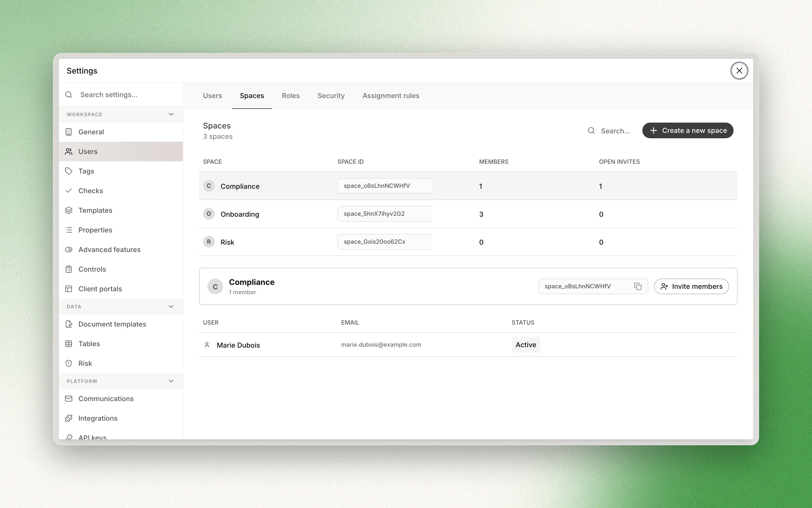Viewport: 812px width, 508px height.
Task: Click the Members column header
Action: point(494,162)
